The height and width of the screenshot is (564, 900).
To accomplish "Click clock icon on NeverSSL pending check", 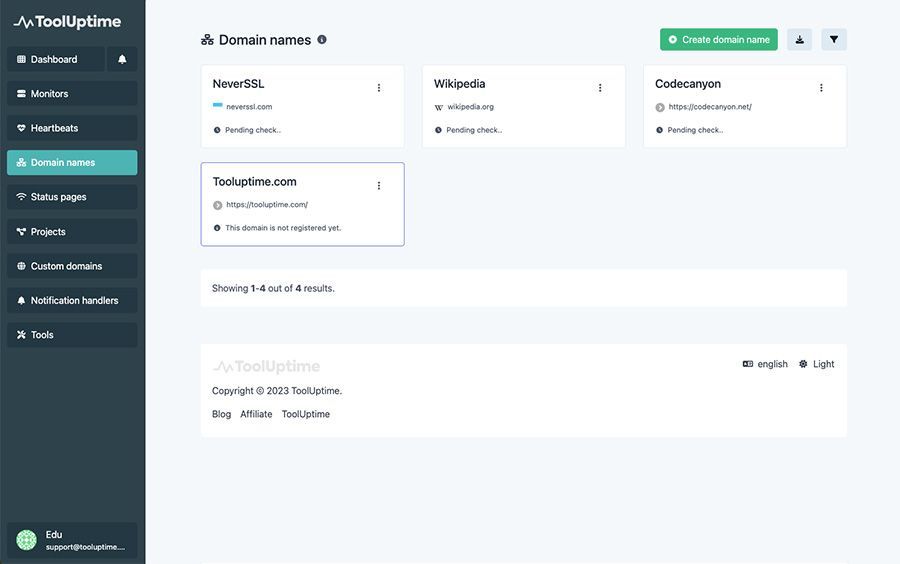I will point(217,130).
